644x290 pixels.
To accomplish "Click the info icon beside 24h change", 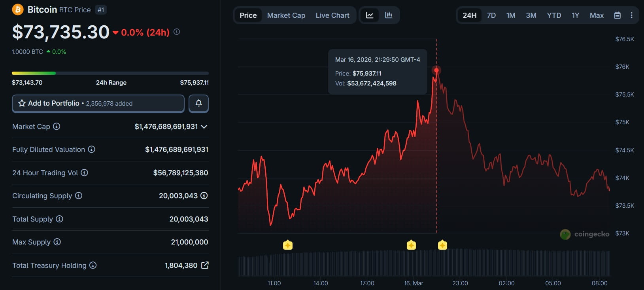I will coord(177,32).
